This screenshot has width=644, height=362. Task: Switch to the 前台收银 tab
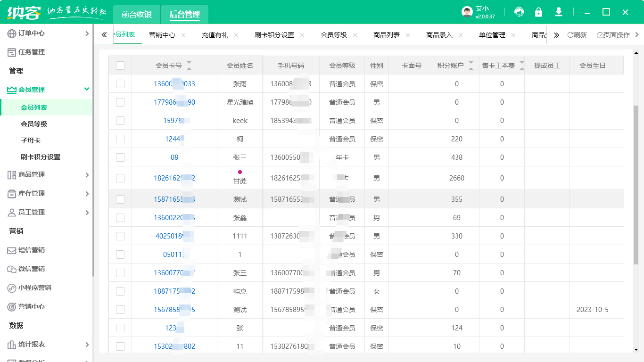tap(137, 14)
